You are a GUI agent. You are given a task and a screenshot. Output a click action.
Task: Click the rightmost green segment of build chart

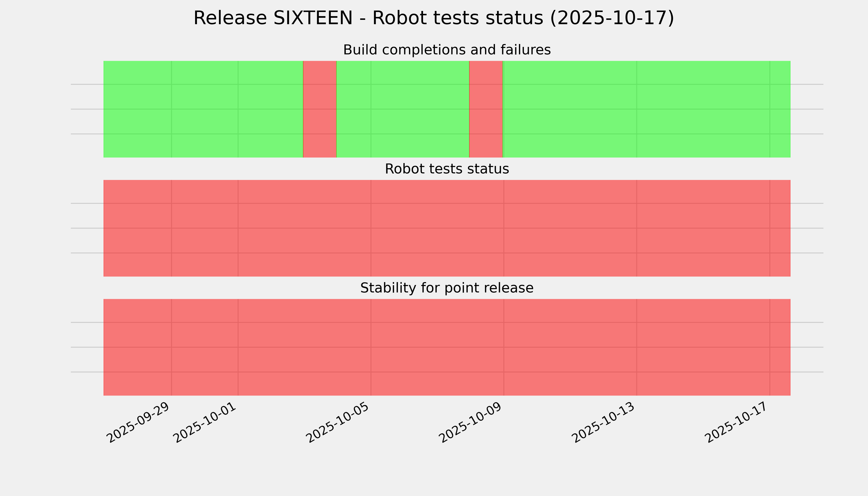(x=647, y=109)
